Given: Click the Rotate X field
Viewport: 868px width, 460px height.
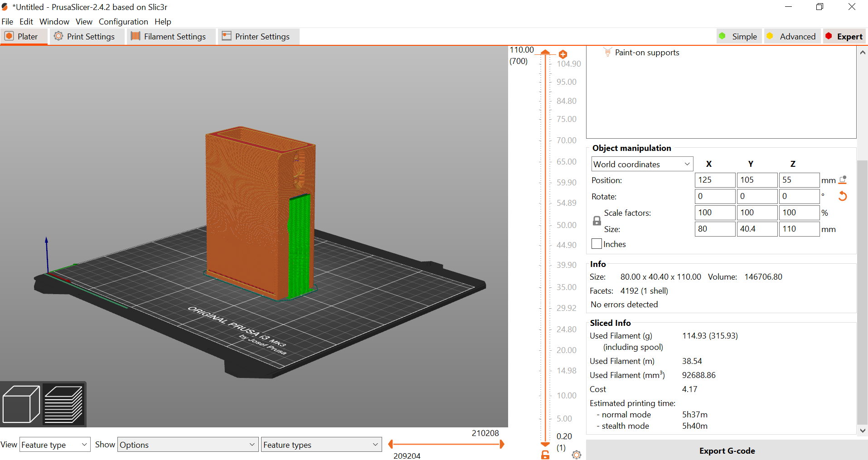Looking at the screenshot, I should point(715,196).
